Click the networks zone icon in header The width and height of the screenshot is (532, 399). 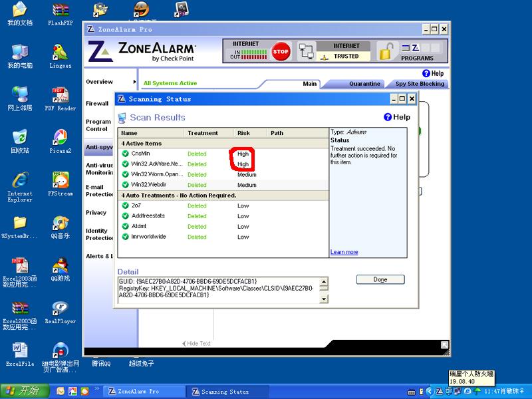[x=307, y=52]
